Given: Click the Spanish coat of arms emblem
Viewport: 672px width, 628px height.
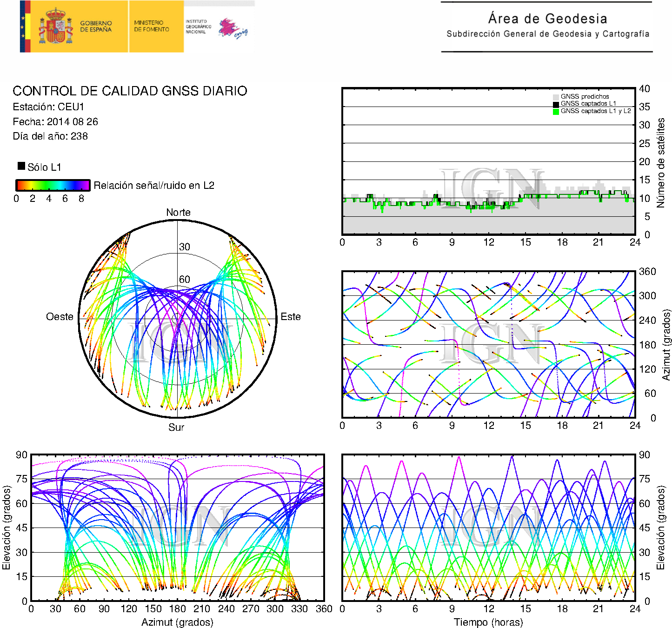Looking at the screenshot, I should point(55,27).
